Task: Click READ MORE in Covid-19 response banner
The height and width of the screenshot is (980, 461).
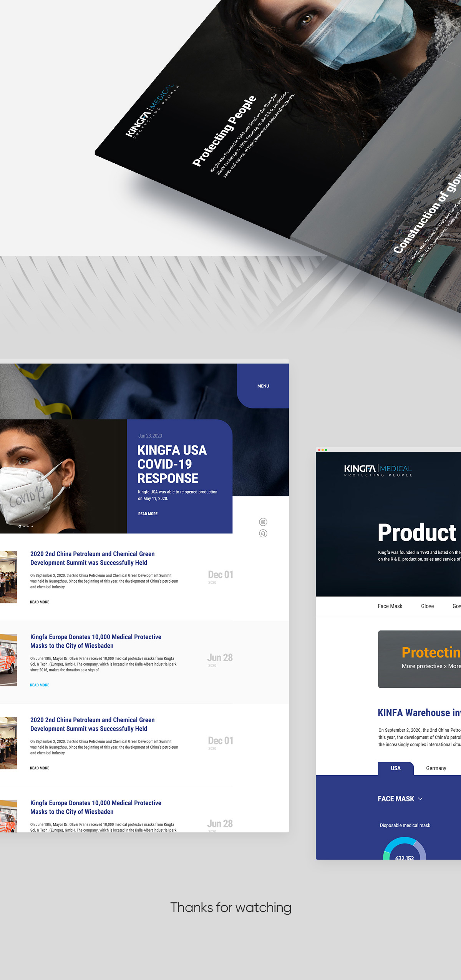Action: point(148,514)
